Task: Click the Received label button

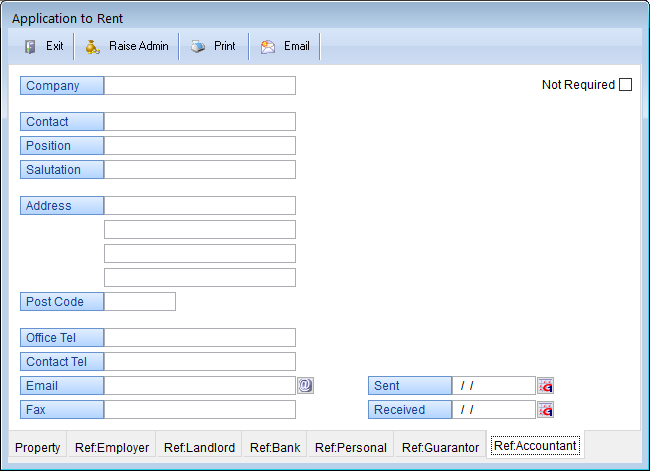Action: coord(410,410)
